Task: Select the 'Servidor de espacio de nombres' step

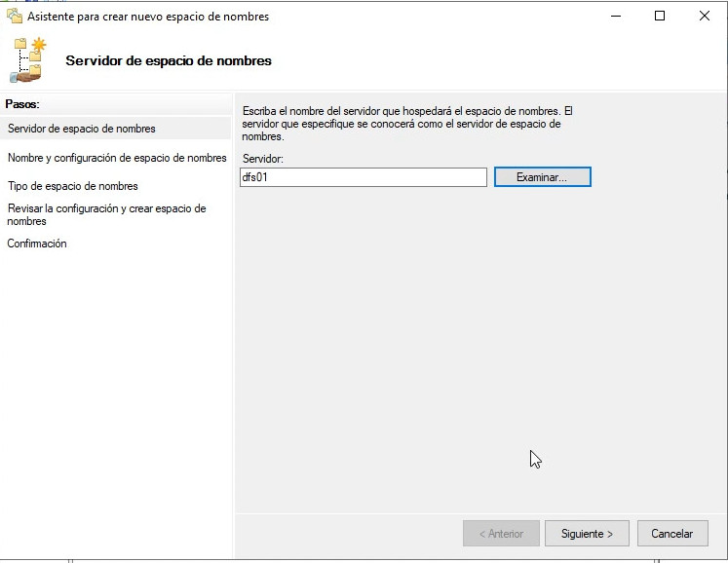Action: click(x=81, y=129)
